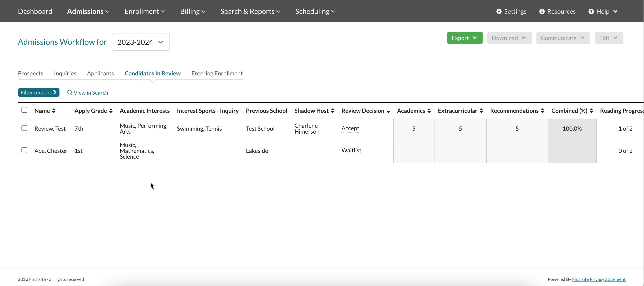Open the Search & Reports menu
644x286 pixels.
click(x=250, y=11)
